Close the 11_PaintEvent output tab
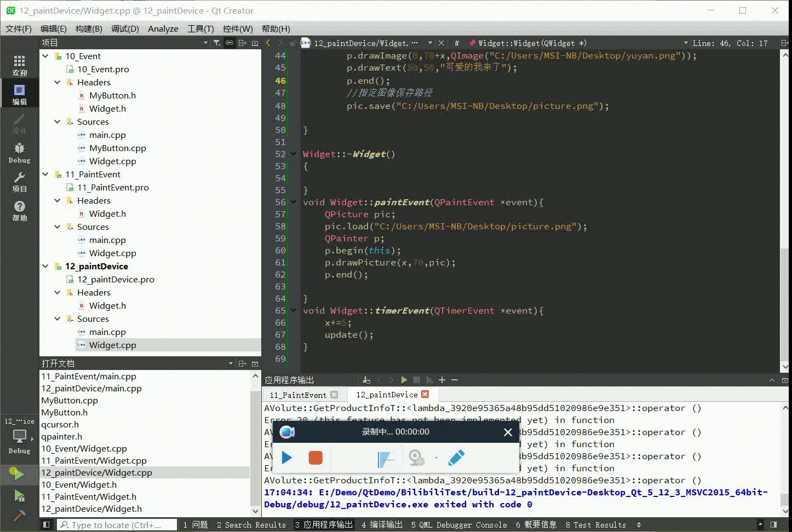The height and width of the screenshot is (532, 792). tap(334, 395)
